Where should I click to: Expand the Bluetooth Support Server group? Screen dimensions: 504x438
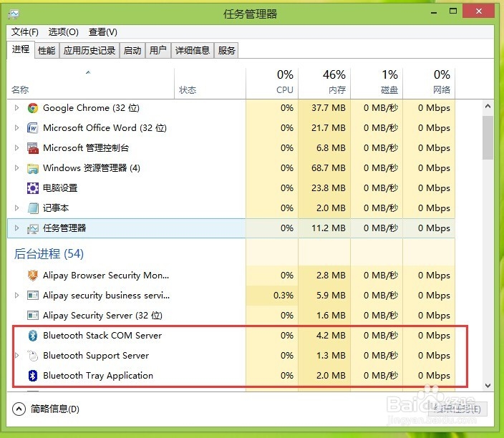coord(16,356)
